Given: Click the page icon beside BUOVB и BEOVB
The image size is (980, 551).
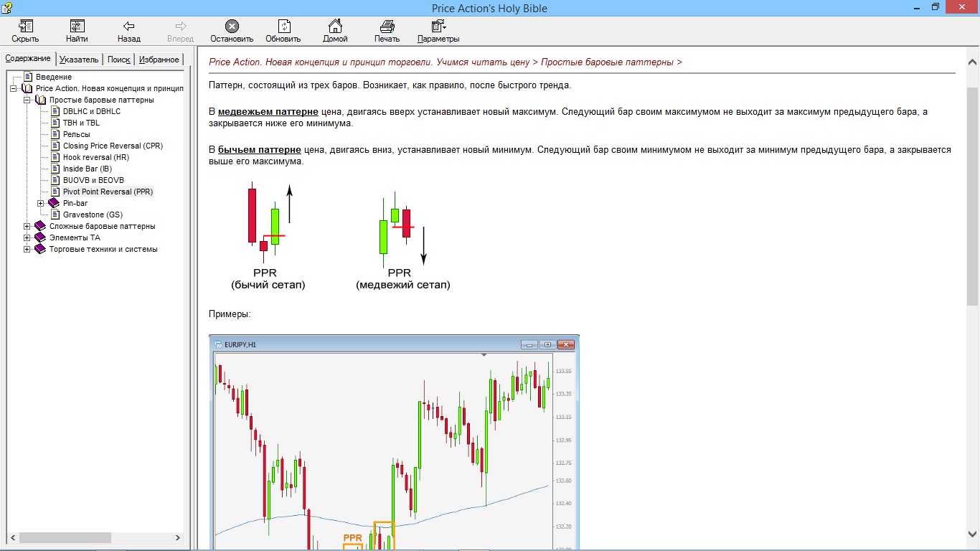Looking at the screenshot, I should click(55, 180).
